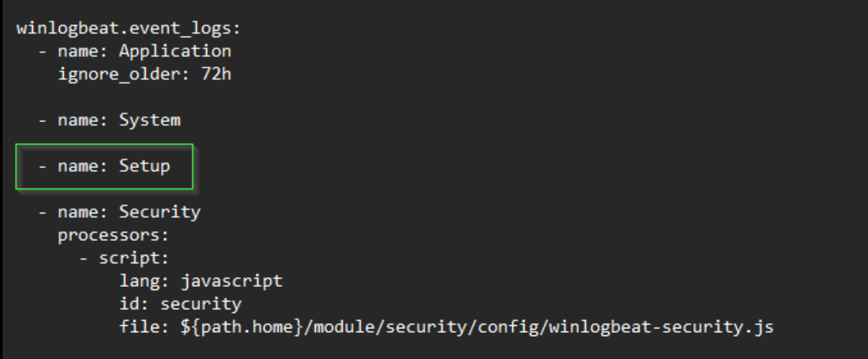Screen dimensions: 868x359
Task: Click the word Setup in green box
Action: pos(144,166)
